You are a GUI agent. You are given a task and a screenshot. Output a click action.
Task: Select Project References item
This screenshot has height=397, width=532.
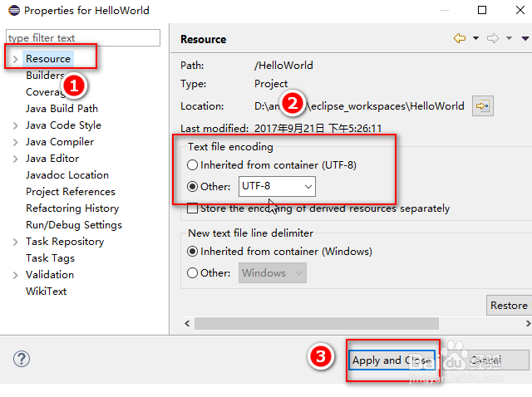coord(71,192)
